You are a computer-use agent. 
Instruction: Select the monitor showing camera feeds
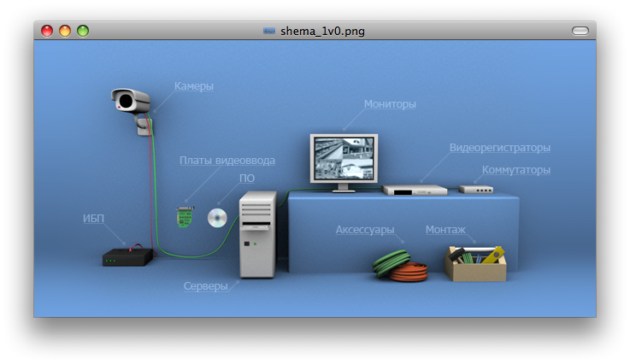344,162
